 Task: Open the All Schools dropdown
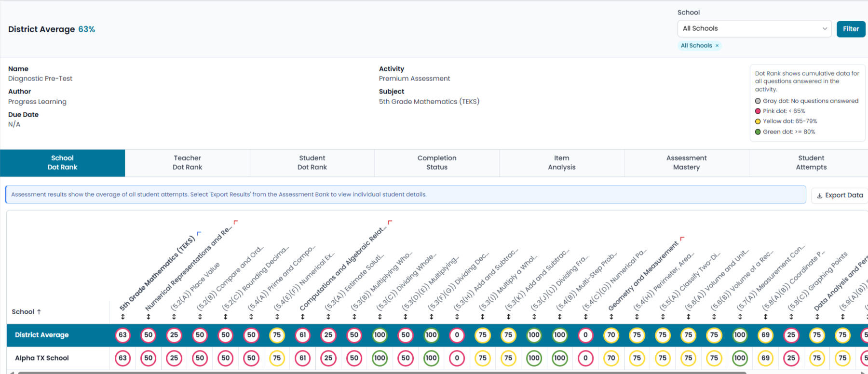pos(754,28)
